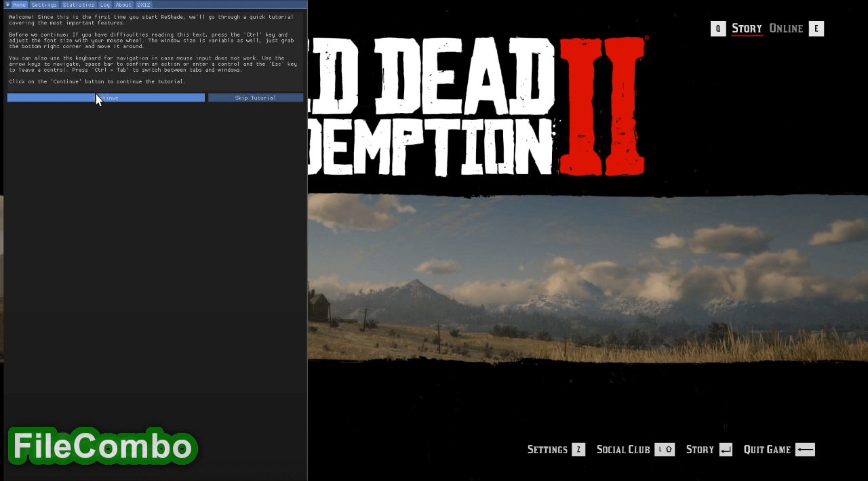Image resolution: width=868 pixels, height=481 pixels.
Task: Choose Quit Game at the bottom
Action: [x=767, y=450]
